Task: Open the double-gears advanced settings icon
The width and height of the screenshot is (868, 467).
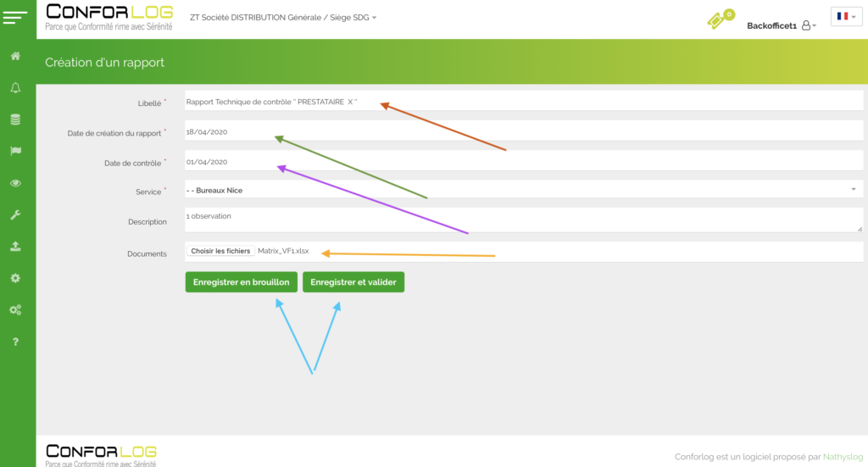Action: pos(15,310)
